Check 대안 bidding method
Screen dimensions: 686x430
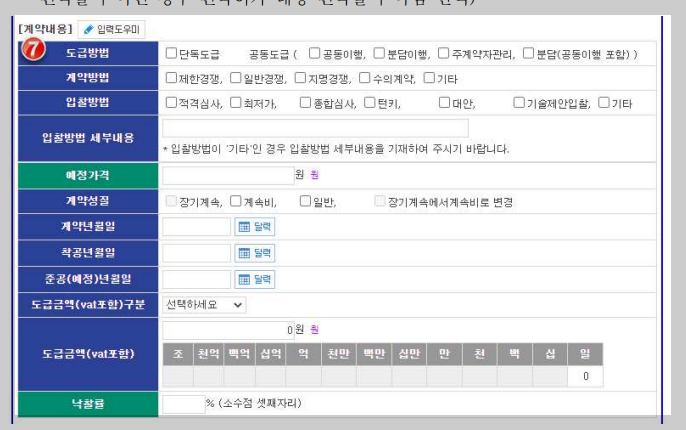pos(444,102)
